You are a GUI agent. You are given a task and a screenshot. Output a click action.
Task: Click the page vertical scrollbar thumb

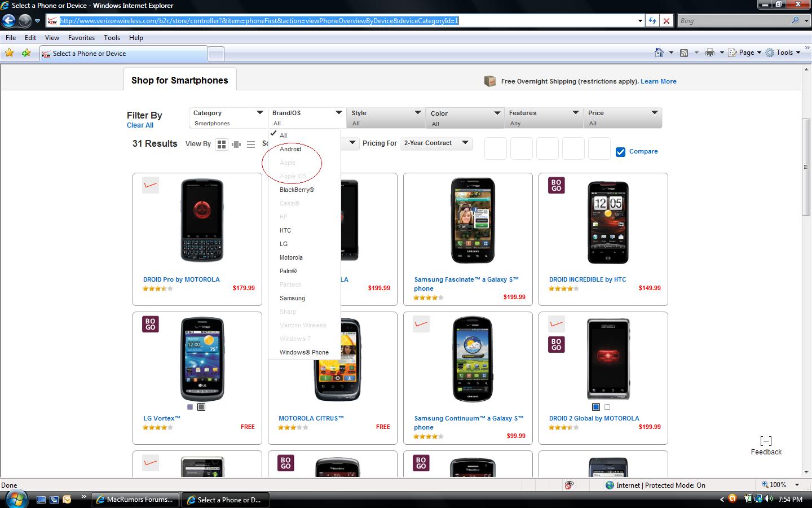tap(806, 167)
